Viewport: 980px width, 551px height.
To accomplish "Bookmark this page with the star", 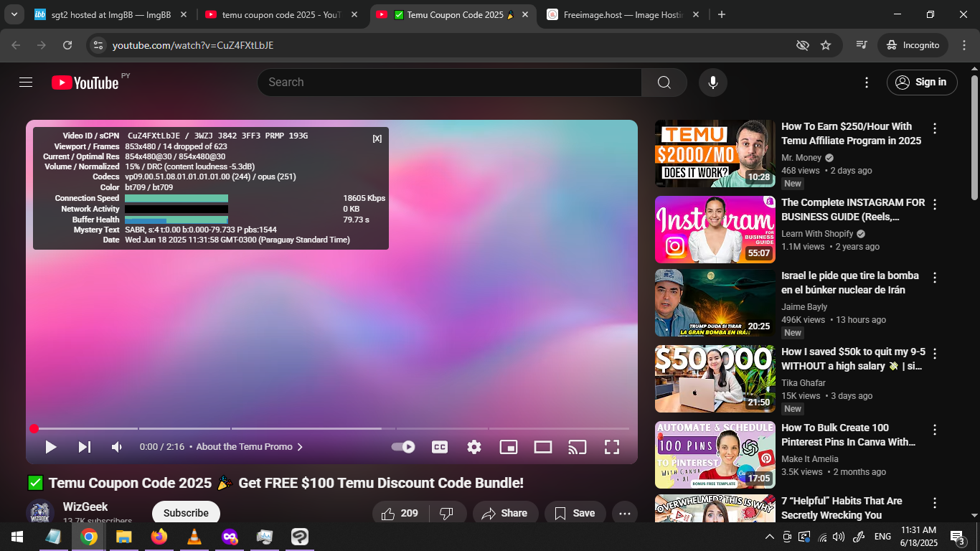I will coord(826,45).
